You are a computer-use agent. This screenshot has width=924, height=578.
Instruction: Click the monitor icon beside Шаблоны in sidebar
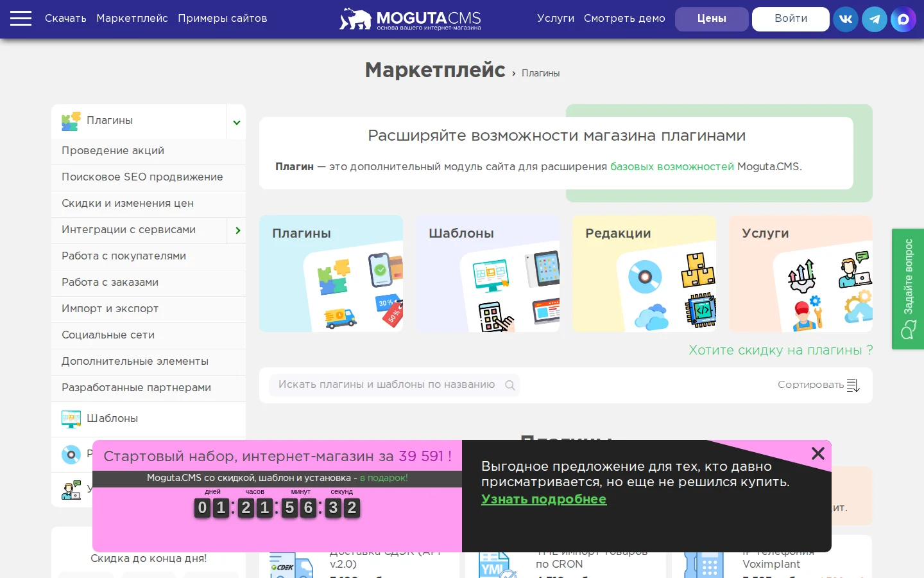[71, 419]
